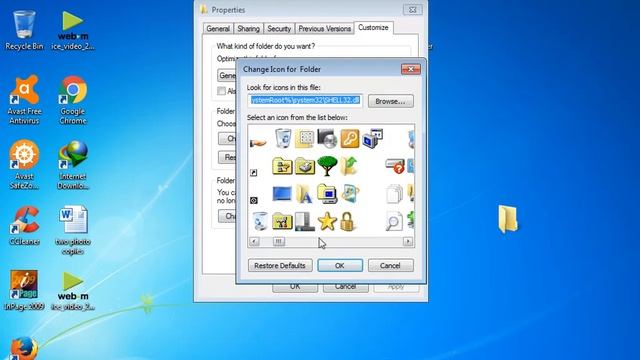
Task: Select the empty recycle bin icon in bottom row
Action: click(x=260, y=221)
